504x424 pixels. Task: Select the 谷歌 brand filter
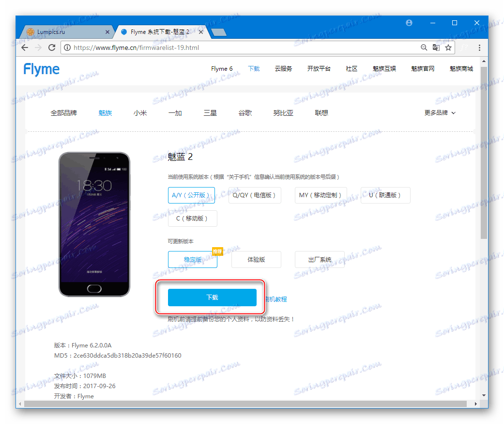pyautogui.click(x=245, y=113)
